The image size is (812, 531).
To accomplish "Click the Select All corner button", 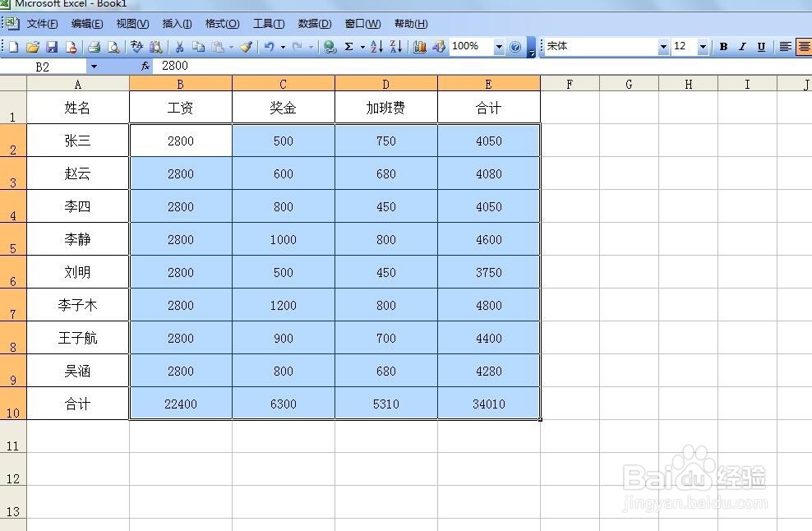I will point(13,83).
